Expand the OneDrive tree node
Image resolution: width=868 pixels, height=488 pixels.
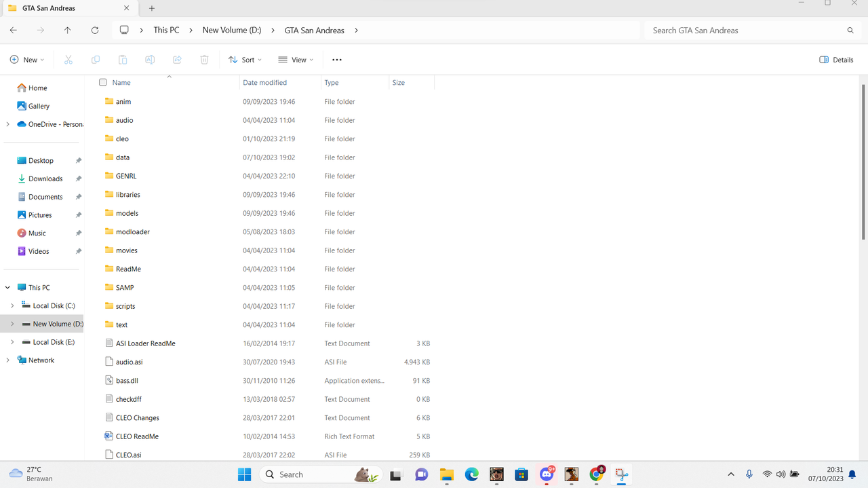(x=7, y=124)
